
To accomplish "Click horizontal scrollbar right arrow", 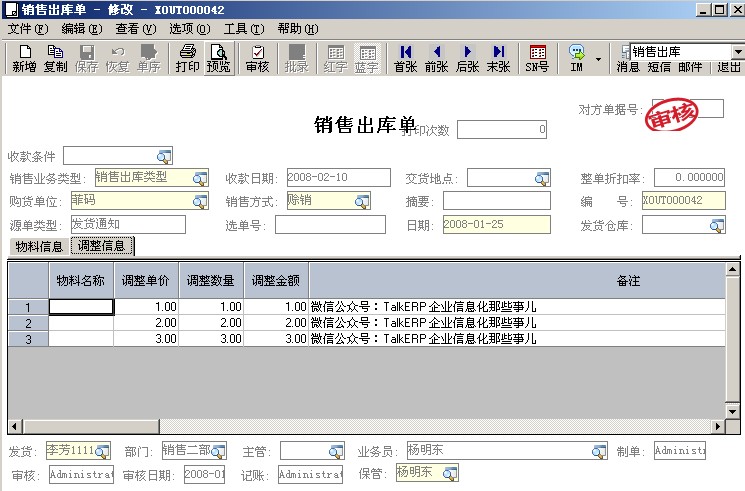I will (718, 426).
